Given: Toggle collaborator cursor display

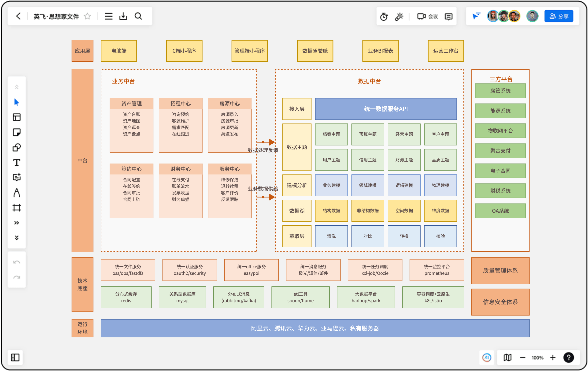Looking at the screenshot, I should tap(476, 16).
